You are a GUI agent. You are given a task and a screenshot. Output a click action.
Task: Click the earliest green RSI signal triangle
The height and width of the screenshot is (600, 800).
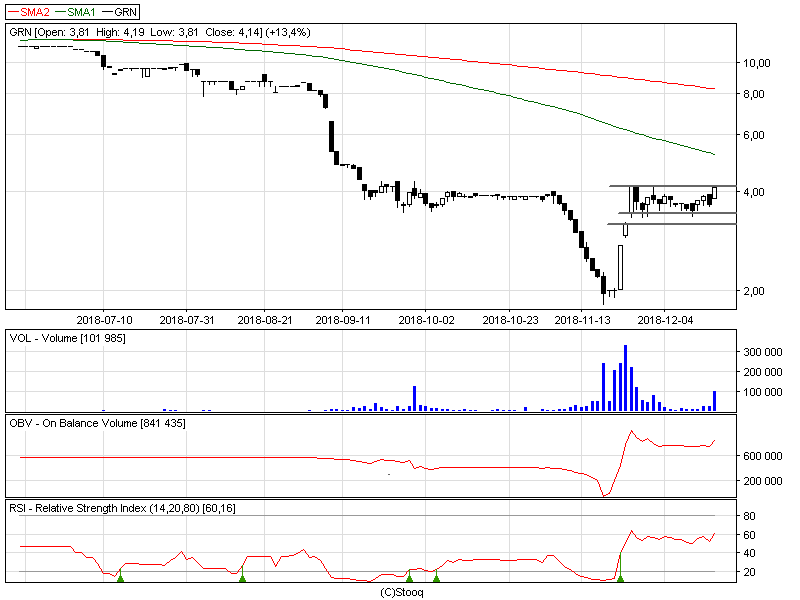(x=120, y=578)
